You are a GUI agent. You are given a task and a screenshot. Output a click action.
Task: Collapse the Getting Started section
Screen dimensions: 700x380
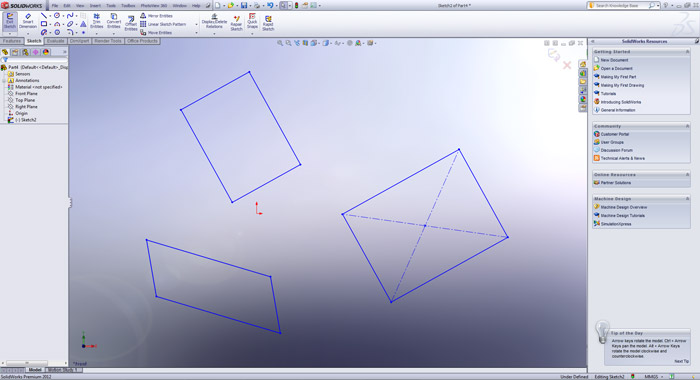[688, 52]
